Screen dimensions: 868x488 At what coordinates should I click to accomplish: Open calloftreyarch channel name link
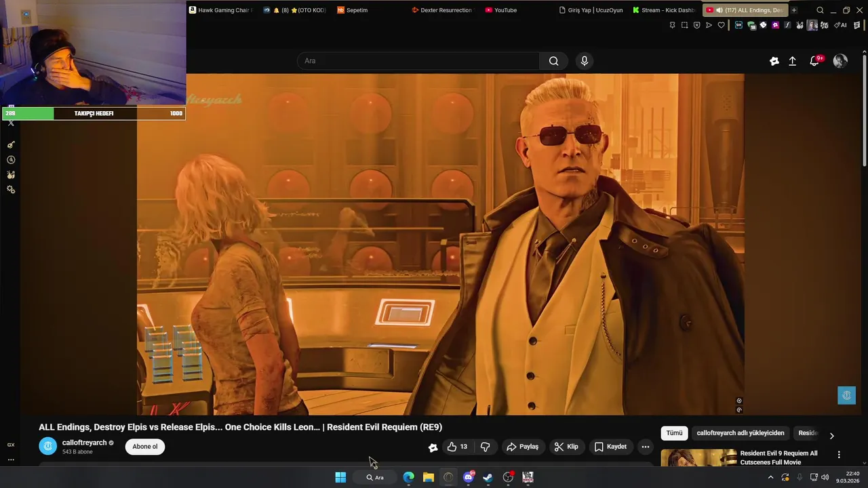84,443
